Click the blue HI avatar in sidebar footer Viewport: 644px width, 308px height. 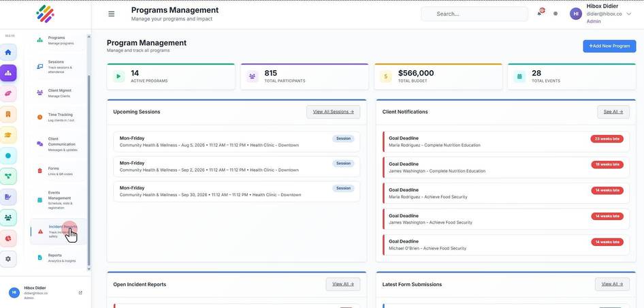pos(14,292)
